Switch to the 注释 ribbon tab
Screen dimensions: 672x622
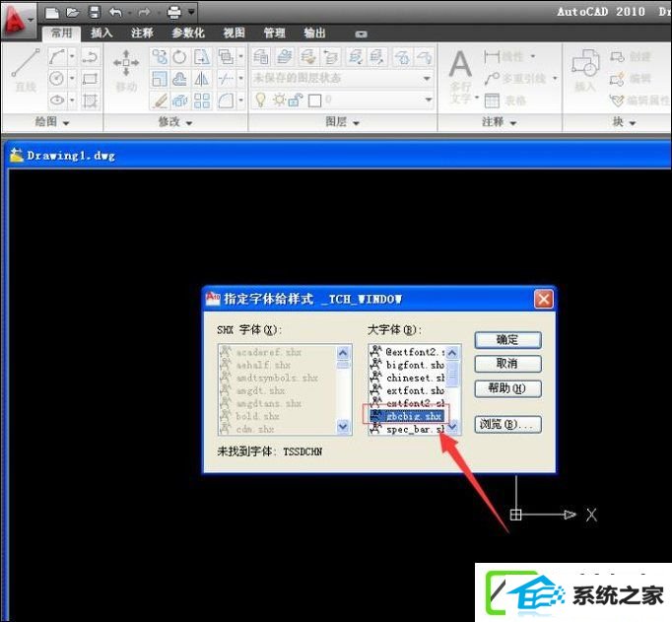click(142, 33)
